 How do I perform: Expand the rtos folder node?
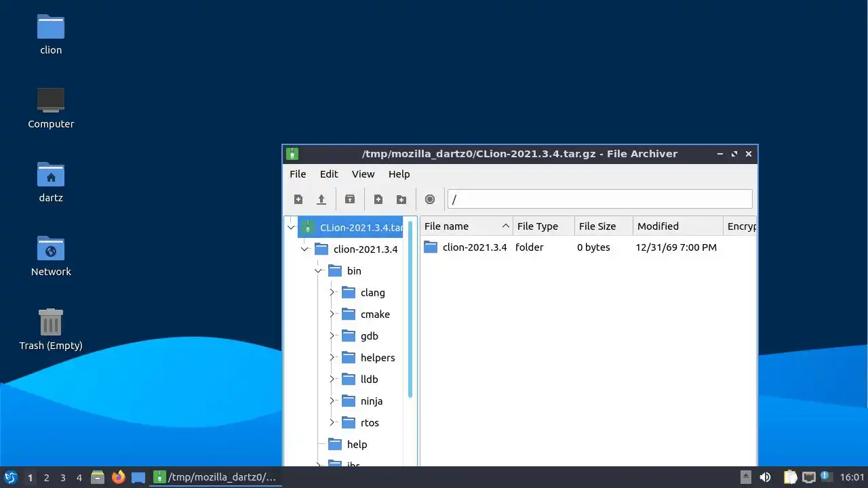click(x=332, y=423)
